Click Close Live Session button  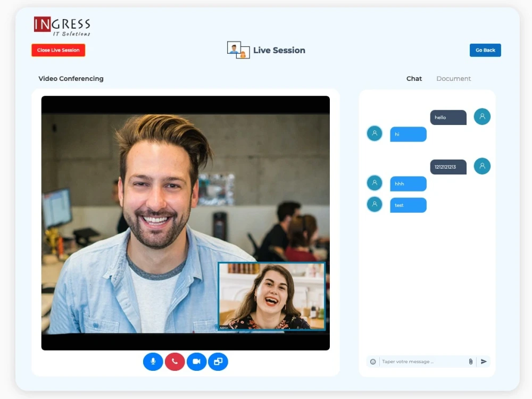tap(59, 50)
